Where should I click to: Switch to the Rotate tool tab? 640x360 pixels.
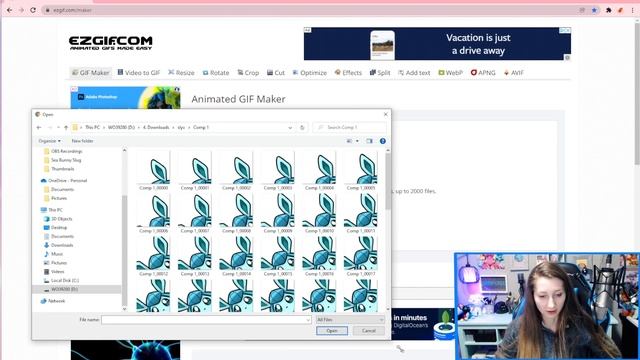coord(216,73)
